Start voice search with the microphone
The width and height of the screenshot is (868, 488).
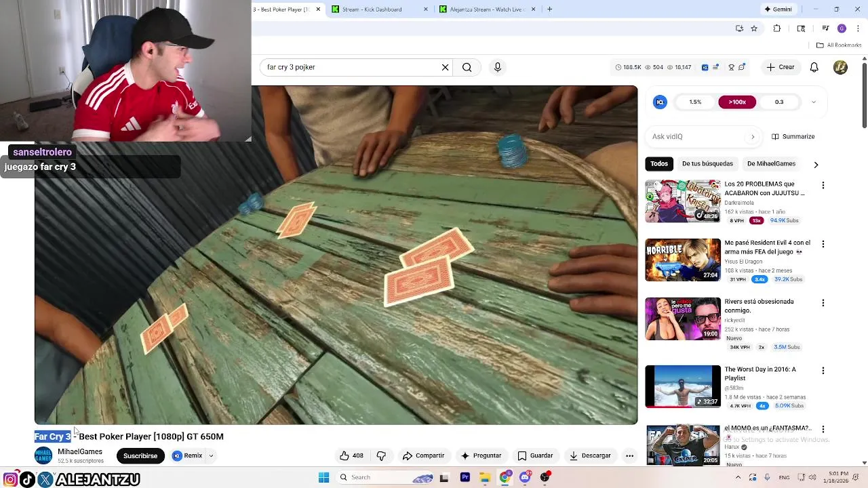pos(498,67)
